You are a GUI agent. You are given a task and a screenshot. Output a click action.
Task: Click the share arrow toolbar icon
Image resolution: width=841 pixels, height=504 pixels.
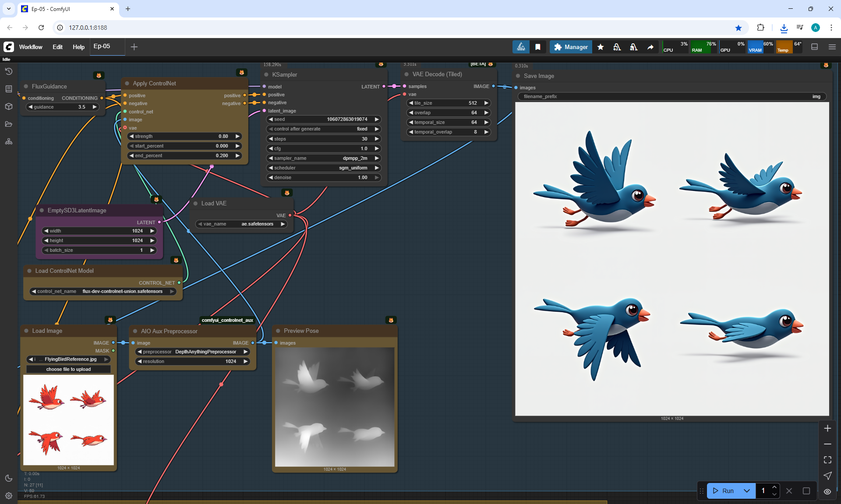[650, 47]
